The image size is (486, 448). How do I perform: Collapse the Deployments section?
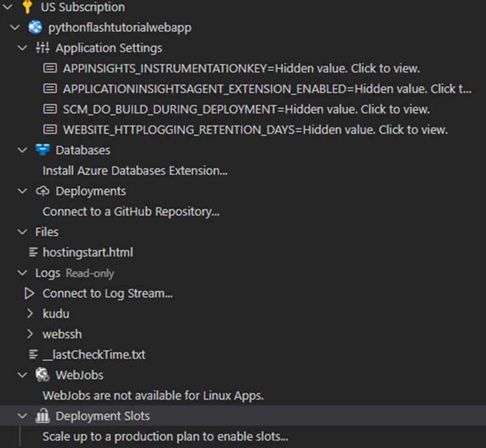22,191
